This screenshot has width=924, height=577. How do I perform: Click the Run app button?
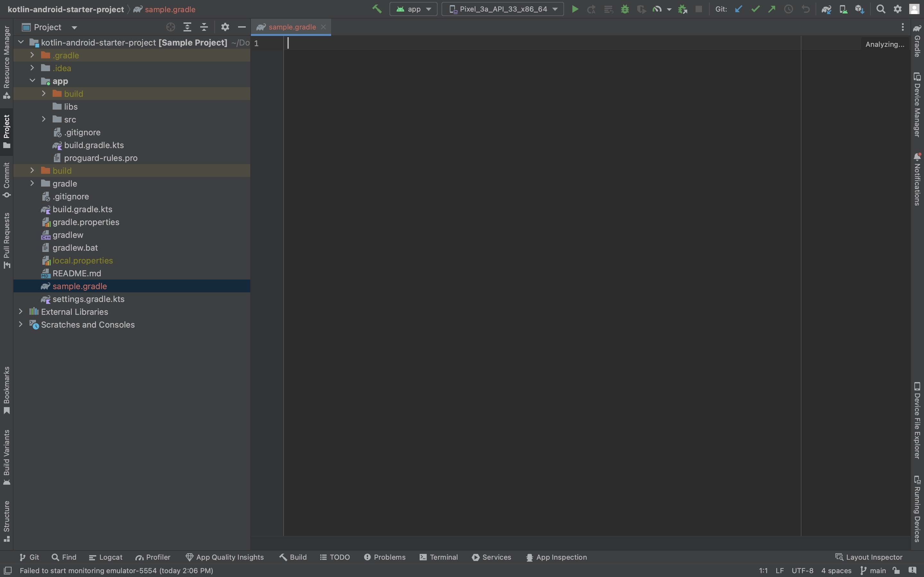point(575,9)
